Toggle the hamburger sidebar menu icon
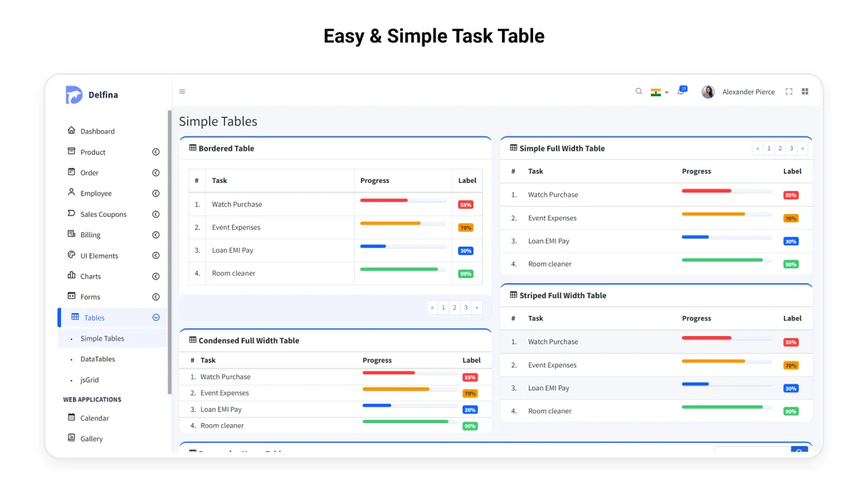The height and width of the screenshot is (488, 868). [182, 91]
